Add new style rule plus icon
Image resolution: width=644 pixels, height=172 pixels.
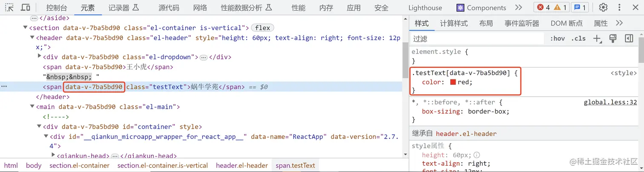tap(597, 39)
